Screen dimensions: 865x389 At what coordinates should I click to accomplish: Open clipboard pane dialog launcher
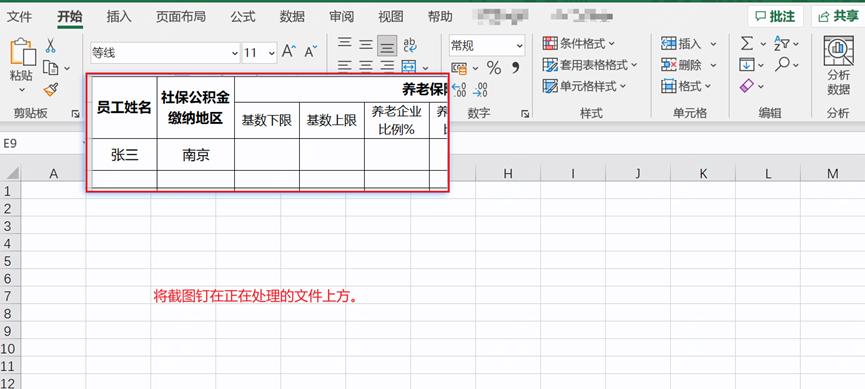click(75, 114)
